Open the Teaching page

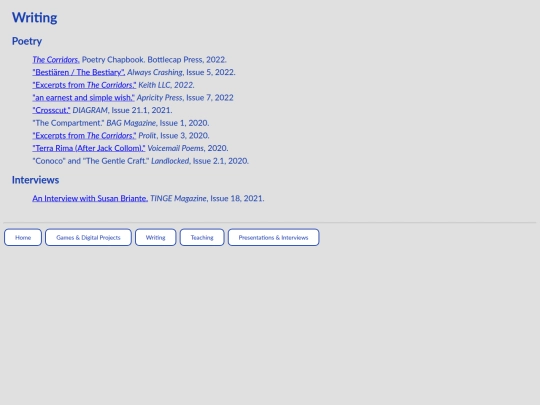pos(202,237)
